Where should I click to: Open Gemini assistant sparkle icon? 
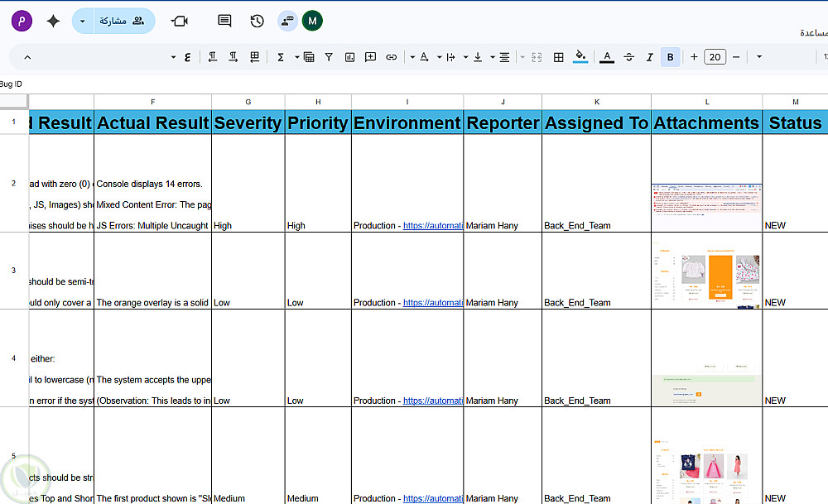point(53,22)
